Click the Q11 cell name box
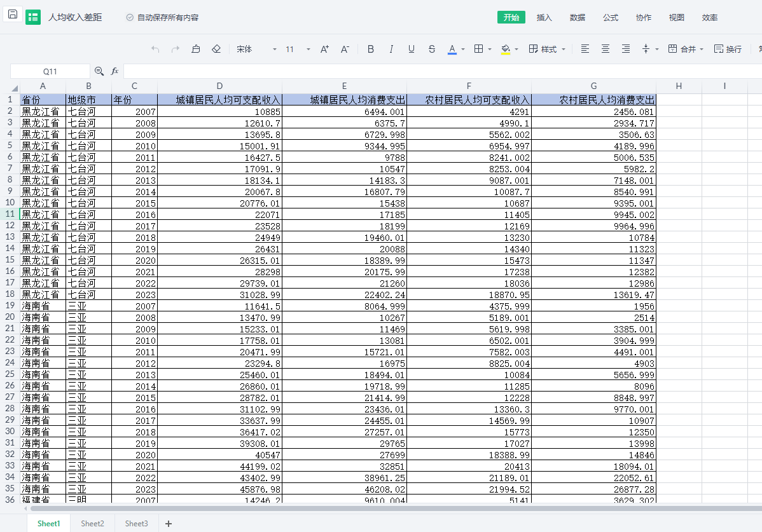Screen dimensions: 762x532 coord(50,71)
